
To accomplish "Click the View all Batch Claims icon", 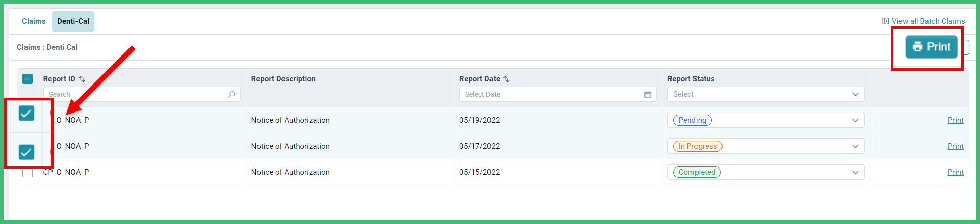I will point(885,21).
